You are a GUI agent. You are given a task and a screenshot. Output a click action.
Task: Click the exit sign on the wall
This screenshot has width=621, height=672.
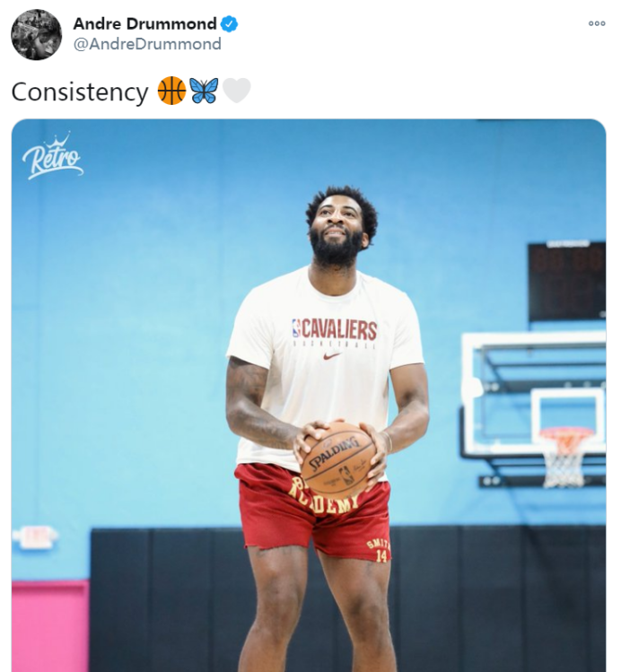tap(35, 537)
